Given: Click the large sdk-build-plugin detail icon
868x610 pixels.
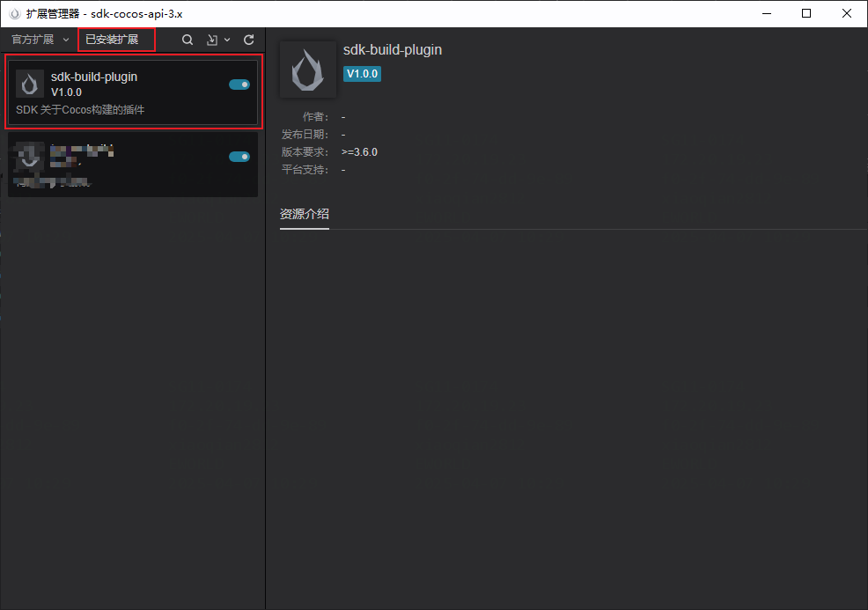Looking at the screenshot, I should point(308,70).
